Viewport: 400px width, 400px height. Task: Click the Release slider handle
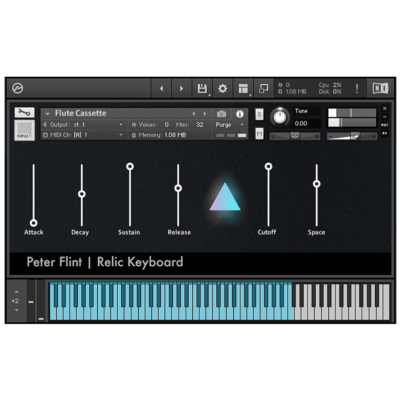click(x=178, y=188)
